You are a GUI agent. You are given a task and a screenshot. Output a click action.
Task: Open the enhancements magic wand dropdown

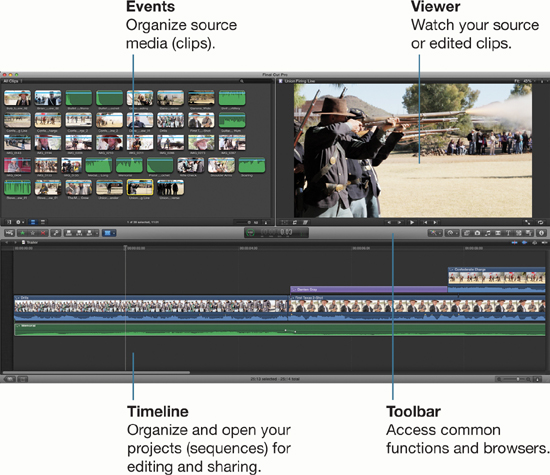[x=435, y=233]
